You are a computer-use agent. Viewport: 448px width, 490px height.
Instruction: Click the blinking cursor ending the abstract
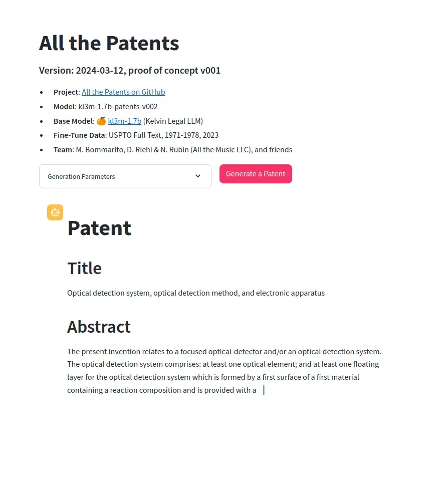coord(264,390)
